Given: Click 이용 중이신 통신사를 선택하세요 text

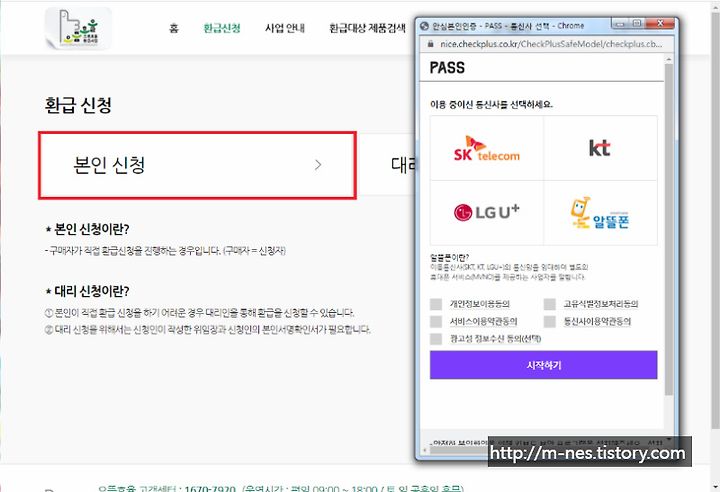Looking at the screenshot, I should (491, 105).
